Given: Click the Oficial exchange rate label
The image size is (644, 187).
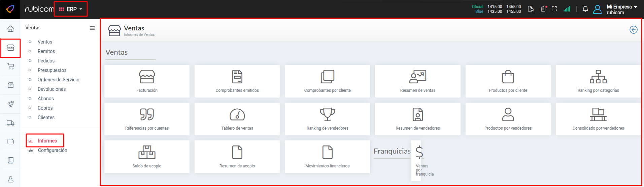Looking at the screenshot, I should tap(477, 7).
